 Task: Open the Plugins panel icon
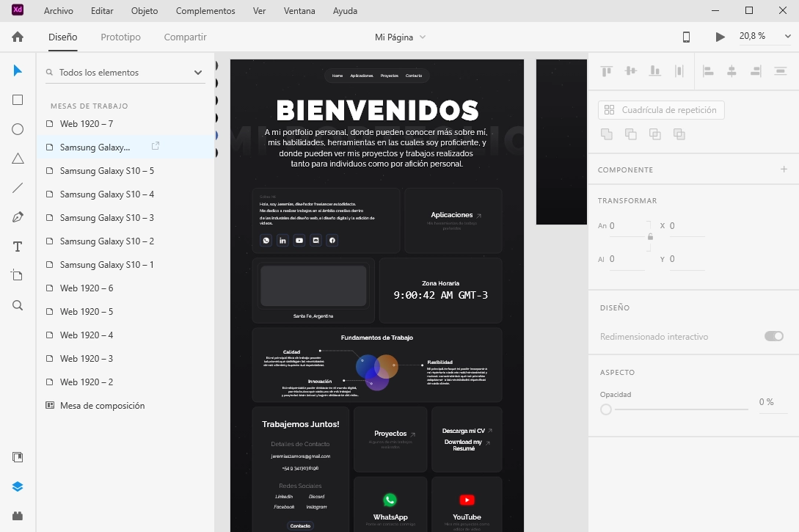pos(18,516)
